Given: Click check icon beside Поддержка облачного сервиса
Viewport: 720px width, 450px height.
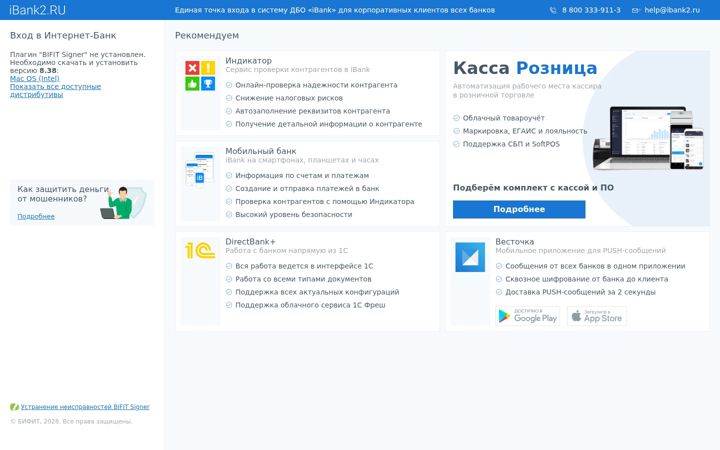Looking at the screenshot, I should click(229, 305).
